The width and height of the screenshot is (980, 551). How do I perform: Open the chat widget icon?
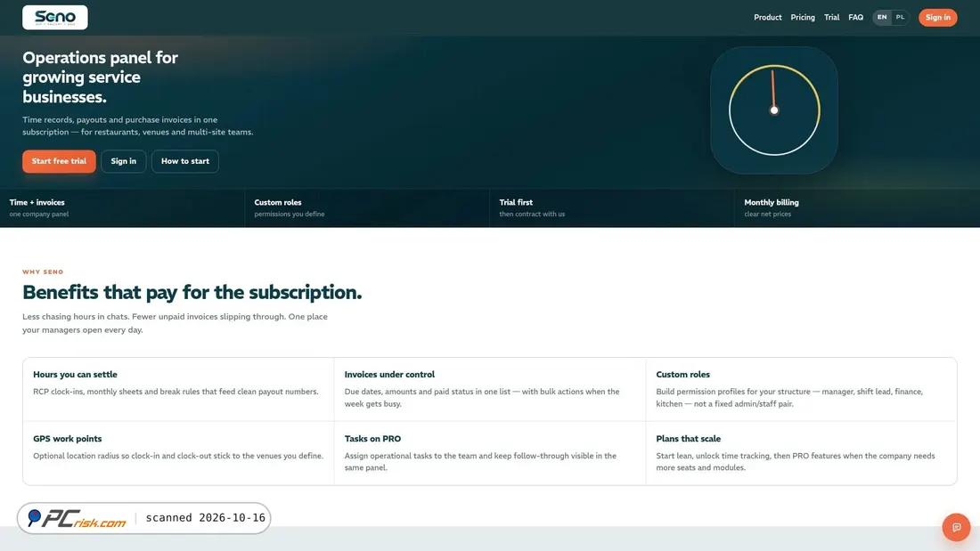(x=956, y=527)
